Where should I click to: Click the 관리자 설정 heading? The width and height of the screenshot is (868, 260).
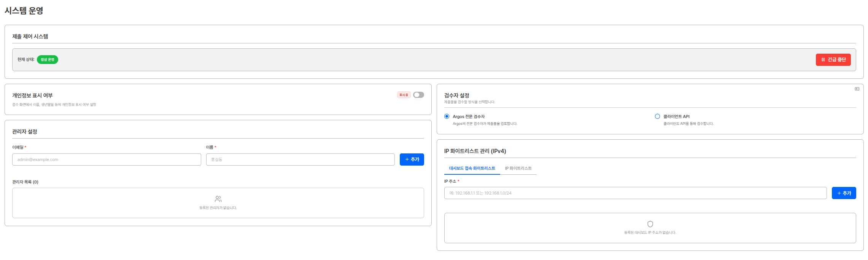(x=25, y=132)
